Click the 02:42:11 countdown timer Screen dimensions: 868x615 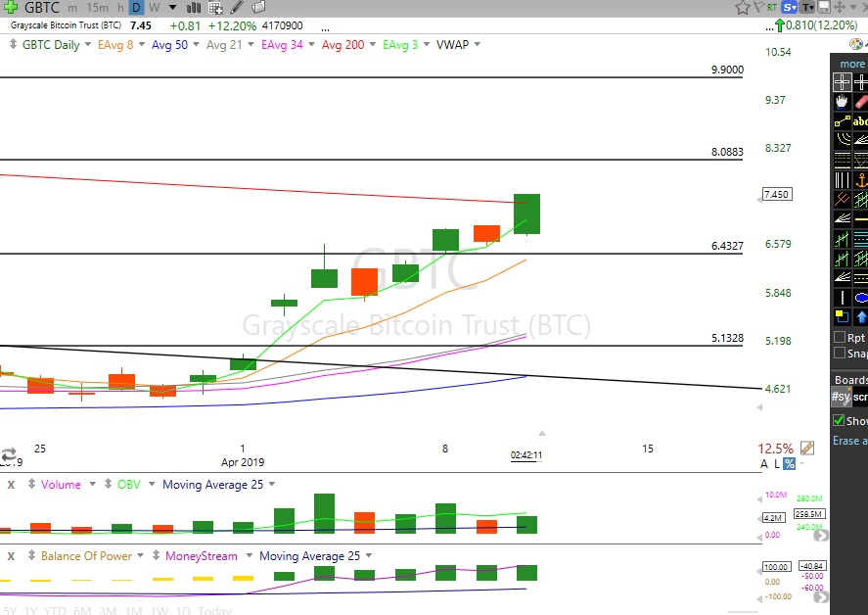click(x=525, y=455)
